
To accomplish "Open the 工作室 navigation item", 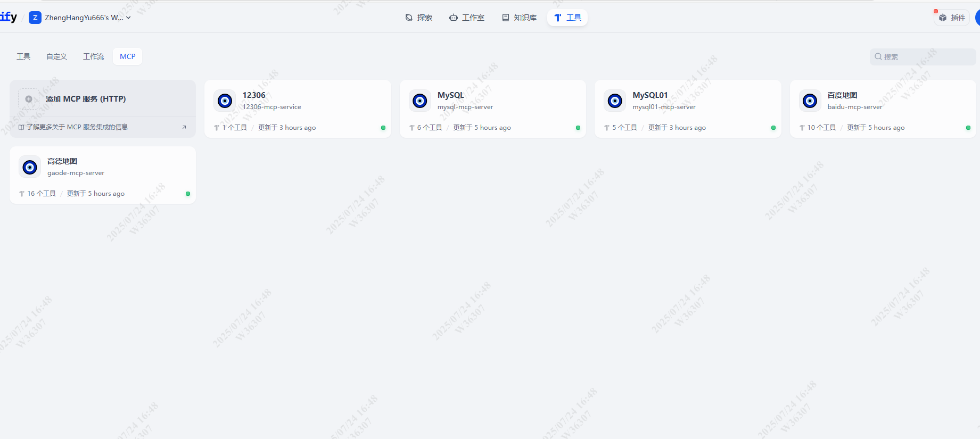I will point(467,18).
